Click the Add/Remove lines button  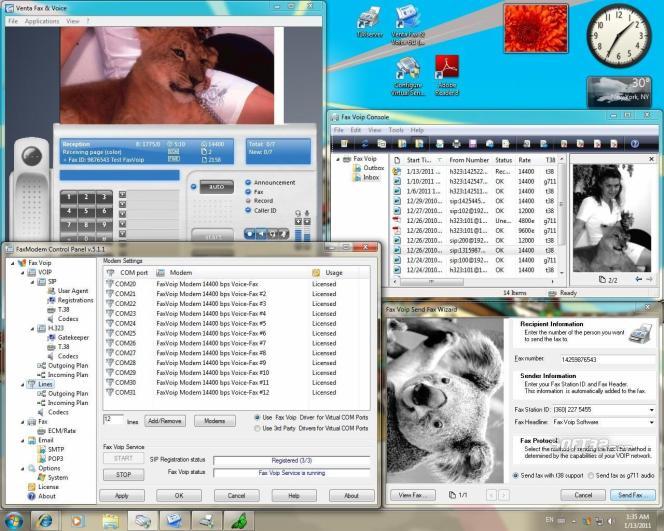tap(165, 421)
